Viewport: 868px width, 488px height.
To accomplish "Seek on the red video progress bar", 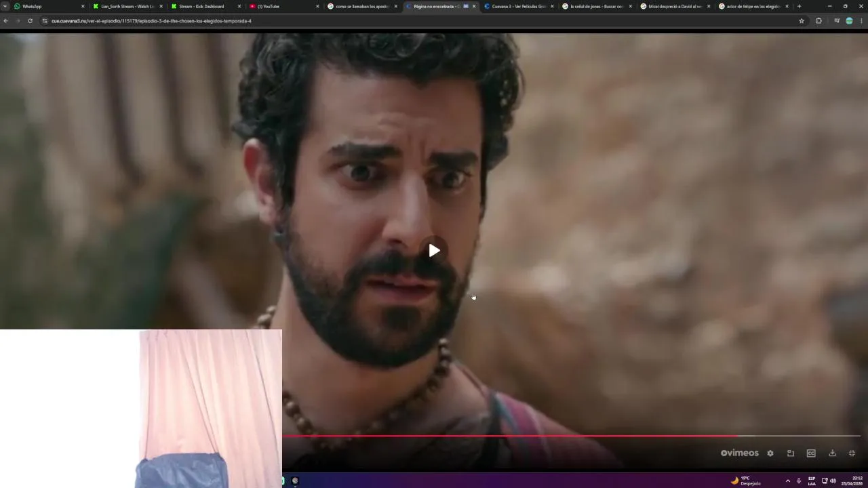I will coord(572,436).
